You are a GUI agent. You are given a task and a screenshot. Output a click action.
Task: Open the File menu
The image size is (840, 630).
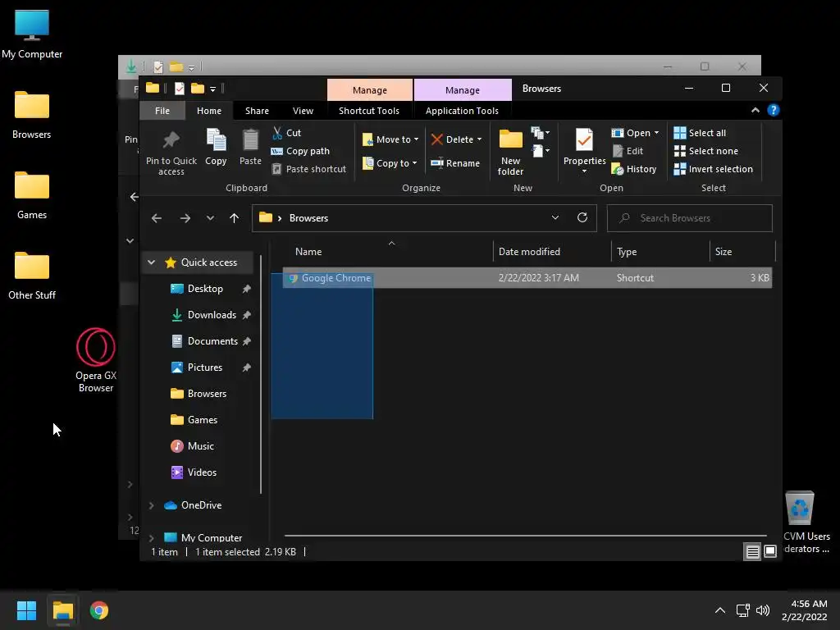[x=162, y=111]
